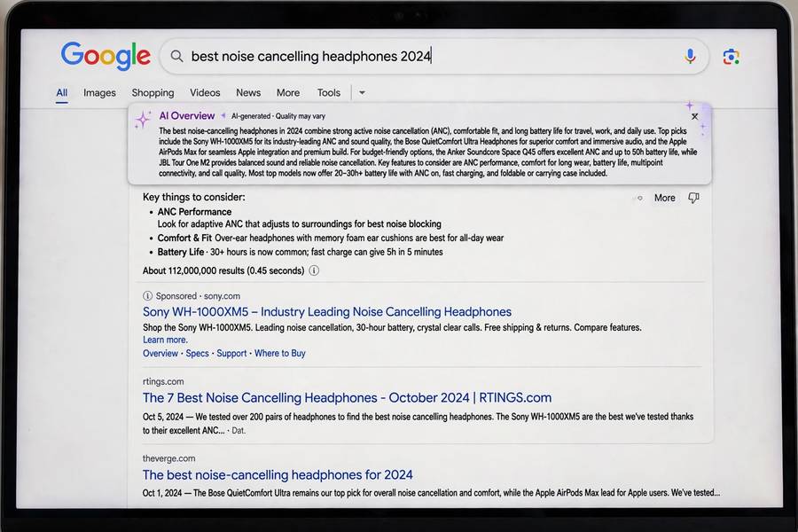The image size is (798, 532).
Task: Click the rtings.com source label
Action: pyautogui.click(x=163, y=381)
